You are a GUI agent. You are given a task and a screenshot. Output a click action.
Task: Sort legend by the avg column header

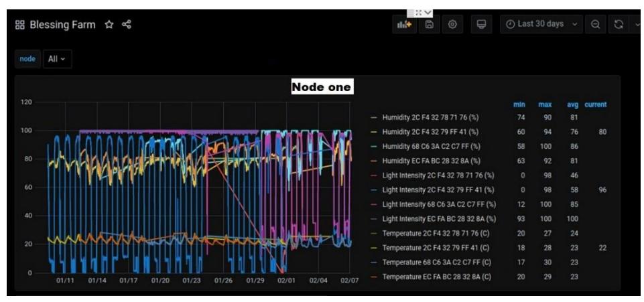(x=572, y=104)
